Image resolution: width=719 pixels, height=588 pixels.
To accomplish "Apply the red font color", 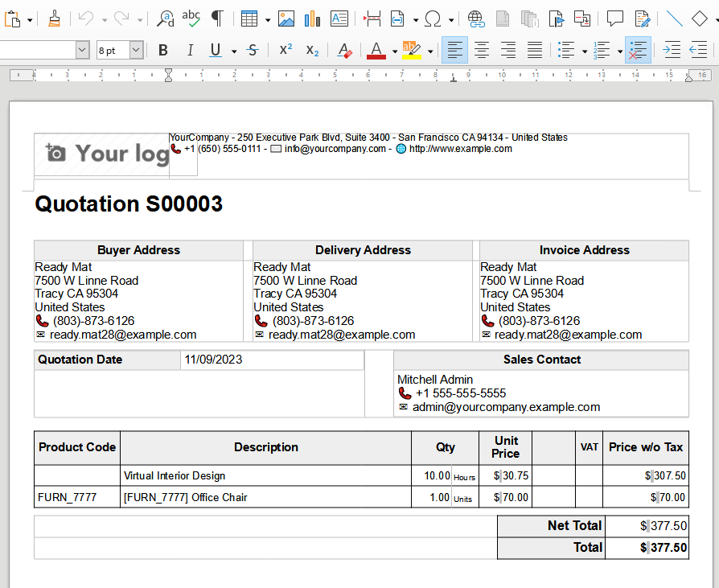I will [376, 50].
